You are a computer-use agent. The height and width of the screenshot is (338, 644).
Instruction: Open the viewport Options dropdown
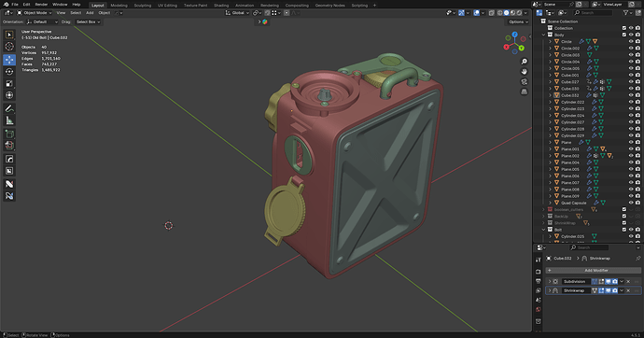pos(517,21)
